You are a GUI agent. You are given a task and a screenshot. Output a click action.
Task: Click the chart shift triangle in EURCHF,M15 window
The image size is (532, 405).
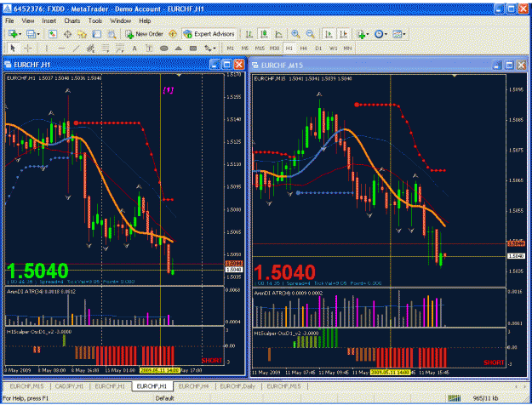(455, 76)
